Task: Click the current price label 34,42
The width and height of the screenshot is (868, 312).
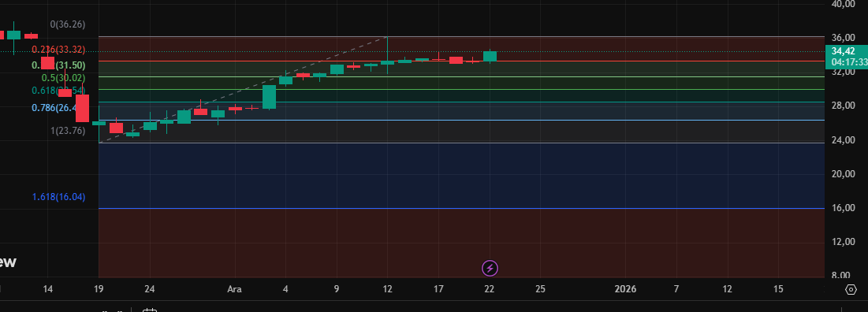Action: click(843, 51)
